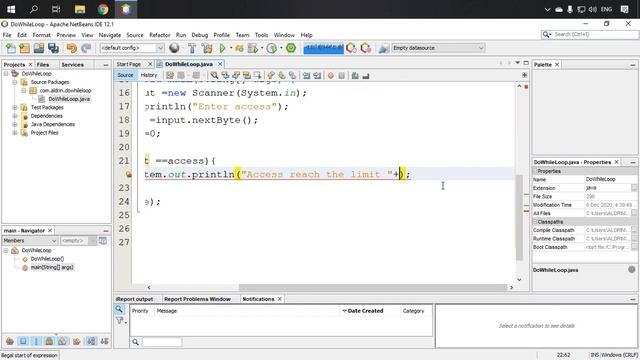The width and height of the screenshot is (640, 360).
Task: Open the Navigate menu
Action: click(x=110, y=35)
